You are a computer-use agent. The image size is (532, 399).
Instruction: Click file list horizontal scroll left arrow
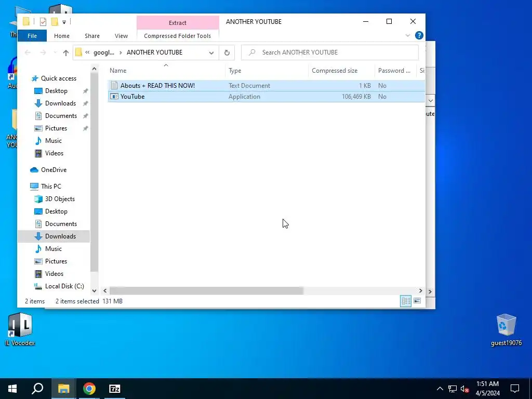coord(105,291)
